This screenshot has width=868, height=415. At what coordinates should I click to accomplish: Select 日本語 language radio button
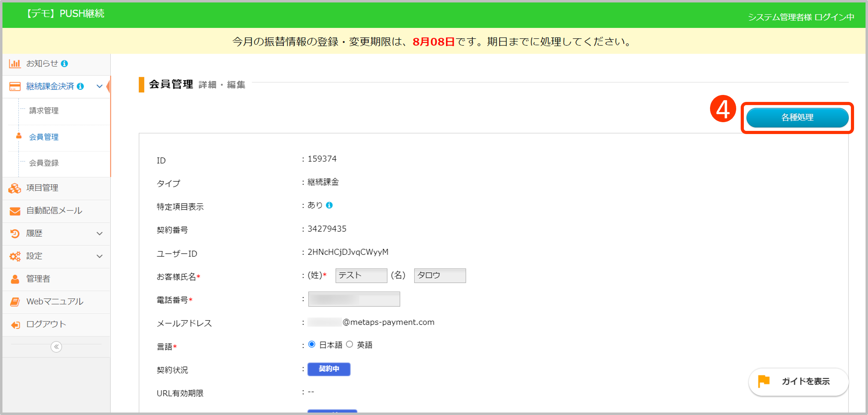pyautogui.click(x=312, y=344)
